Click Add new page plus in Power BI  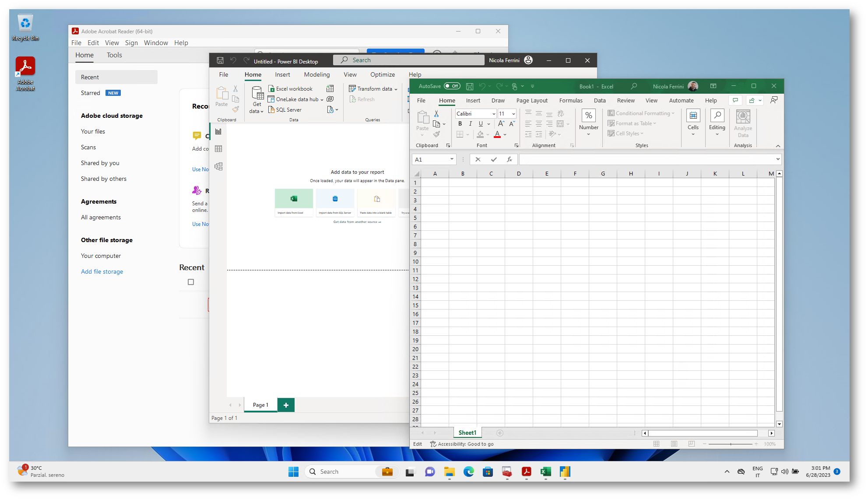[286, 405]
